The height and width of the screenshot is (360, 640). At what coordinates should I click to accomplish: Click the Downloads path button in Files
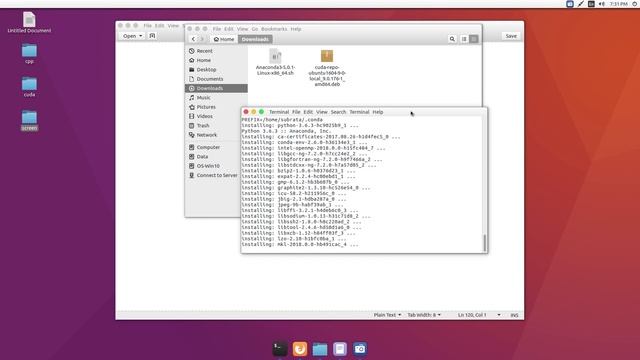[255, 39]
